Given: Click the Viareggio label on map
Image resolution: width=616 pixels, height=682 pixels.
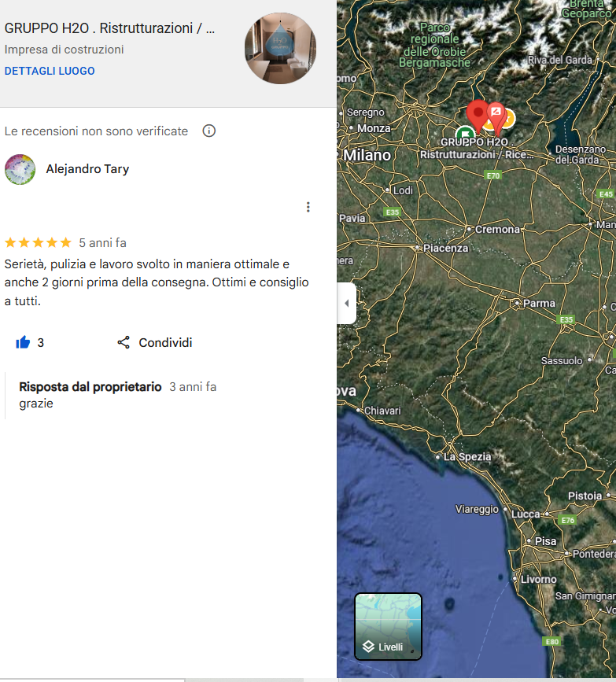Looking at the screenshot, I should [x=477, y=509].
